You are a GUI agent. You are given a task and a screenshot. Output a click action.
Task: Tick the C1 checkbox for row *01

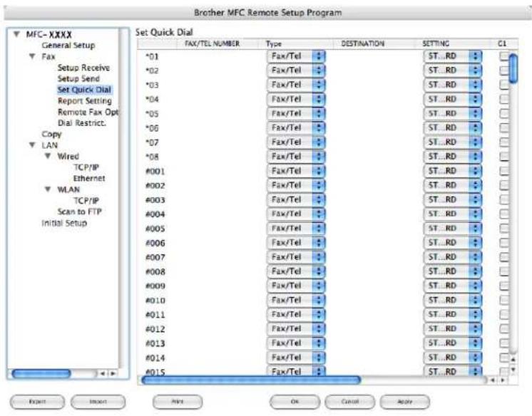tap(504, 56)
